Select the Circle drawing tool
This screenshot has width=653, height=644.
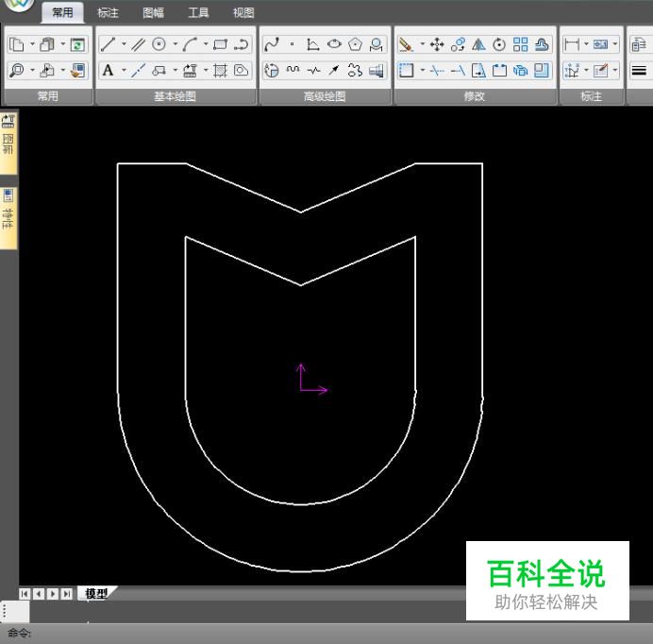click(159, 44)
